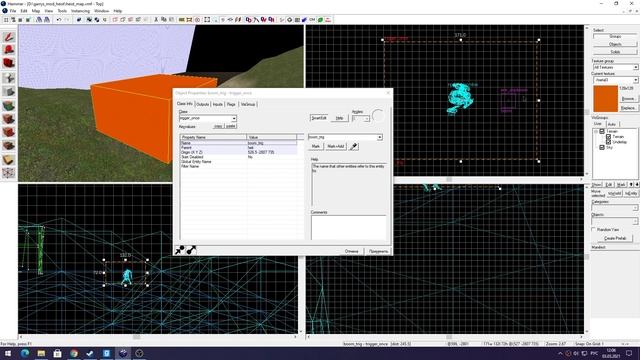Open the Current texture dropdown
Image resolution: width=640 pixels, height=360 pixels.
[x=636, y=80]
